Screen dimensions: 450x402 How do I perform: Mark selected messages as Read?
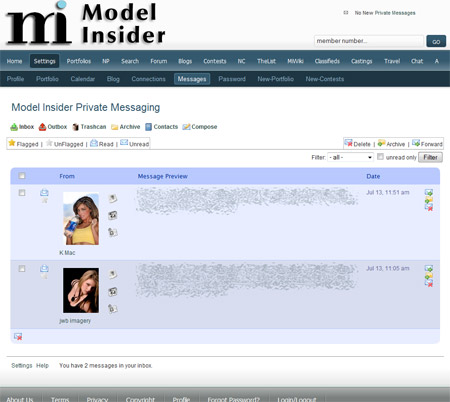[x=102, y=144]
